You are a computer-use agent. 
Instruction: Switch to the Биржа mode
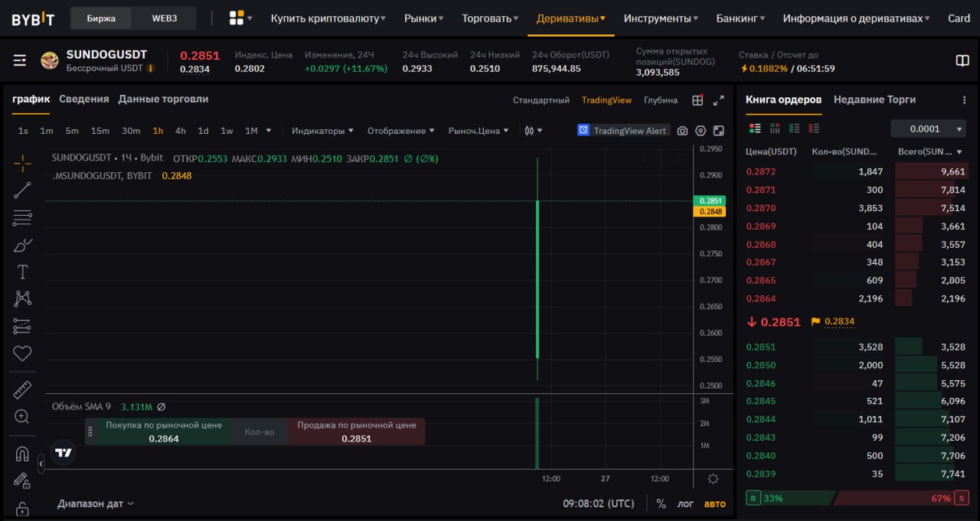coord(101,18)
